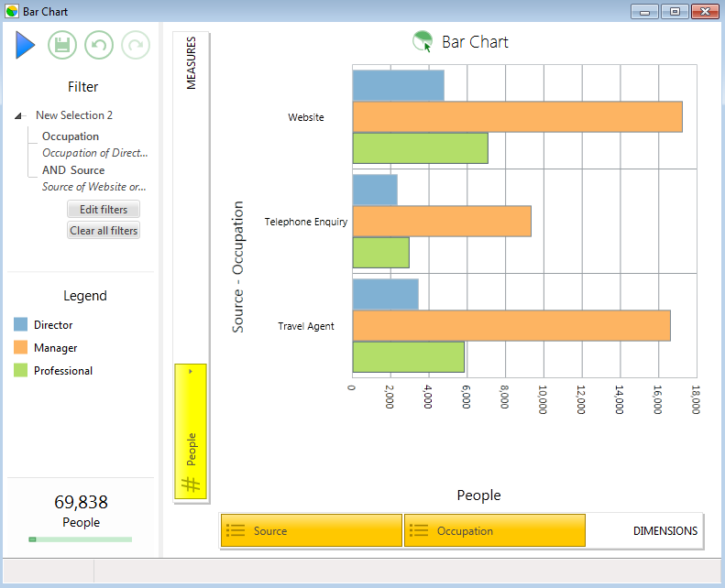Click the People count progress bar
This screenshot has height=588, width=725.
pyautogui.click(x=81, y=539)
